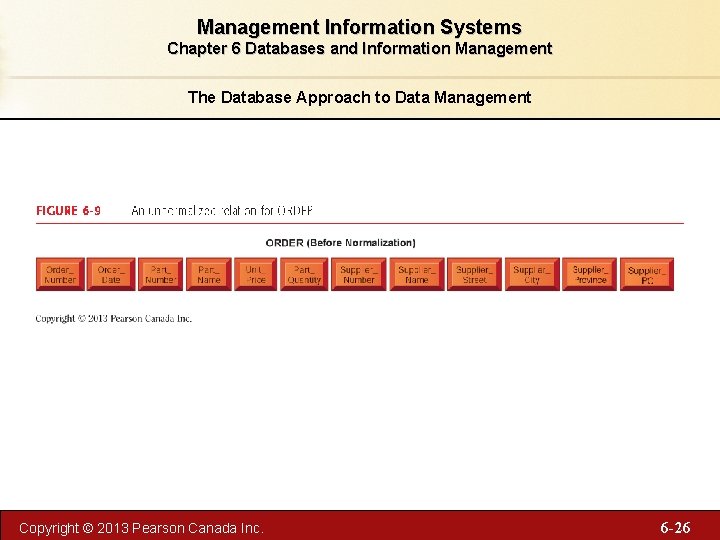Click the Order_Number field box
Viewport: 720px width, 540px height.
click(60, 274)
